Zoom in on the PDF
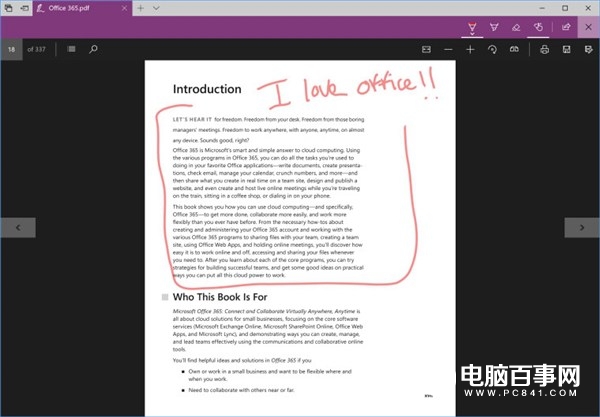 (470, 49)
